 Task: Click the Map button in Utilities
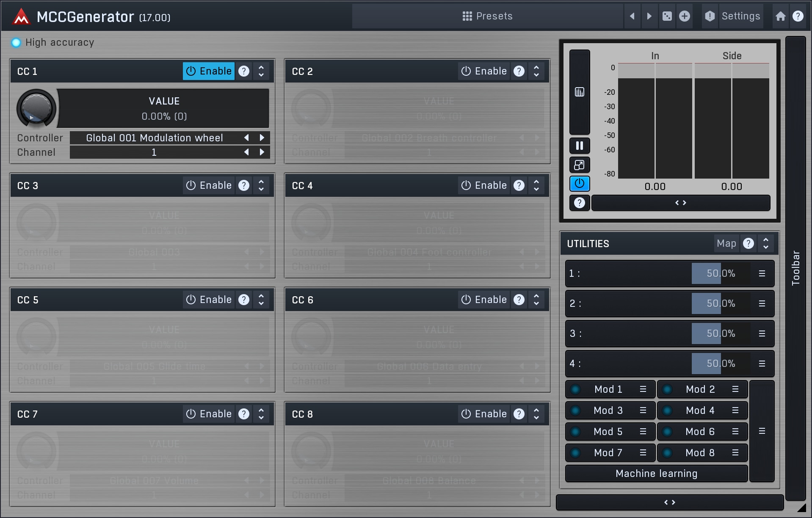[x=726, y=243]
